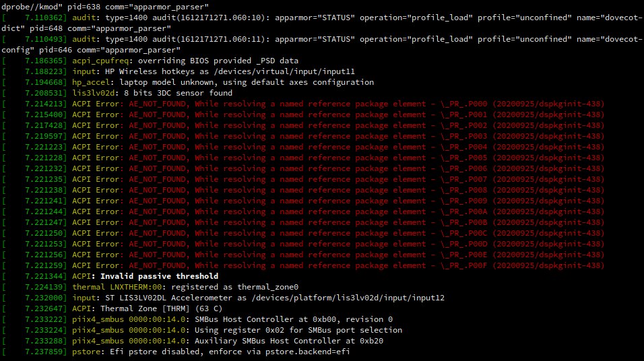The width and height of the screenshot is (644, 361).
Task: Click the timestamp 7.110493
Action: tap(44, 39)
